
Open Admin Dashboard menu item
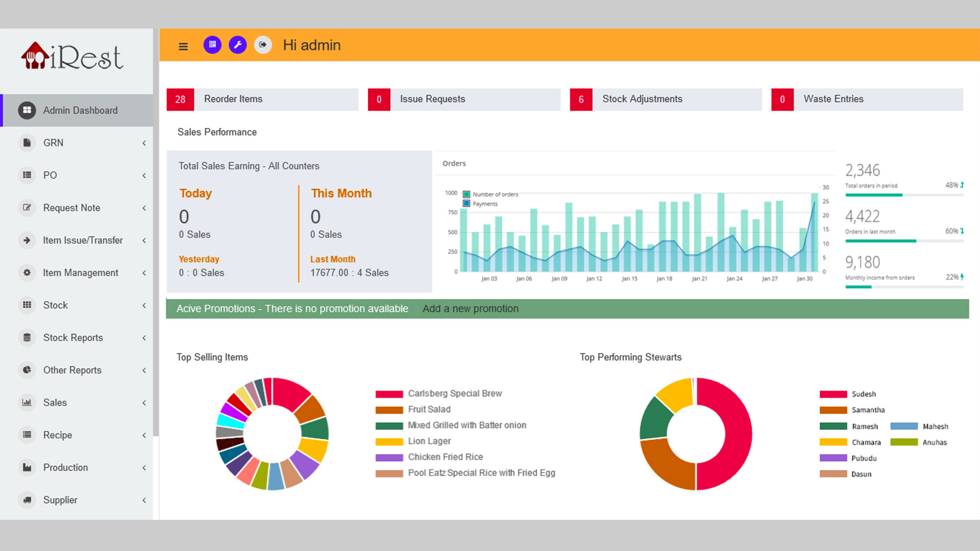77,110
